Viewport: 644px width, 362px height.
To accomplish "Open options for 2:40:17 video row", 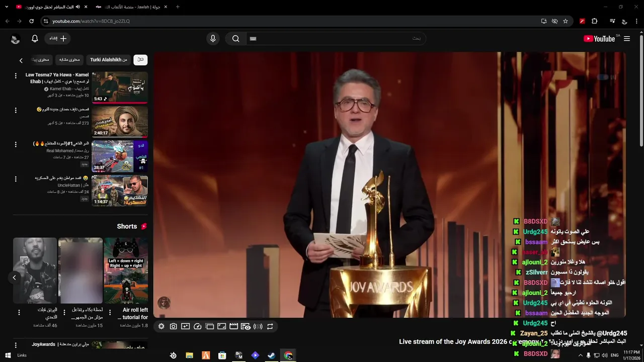I will coord(16,110).
